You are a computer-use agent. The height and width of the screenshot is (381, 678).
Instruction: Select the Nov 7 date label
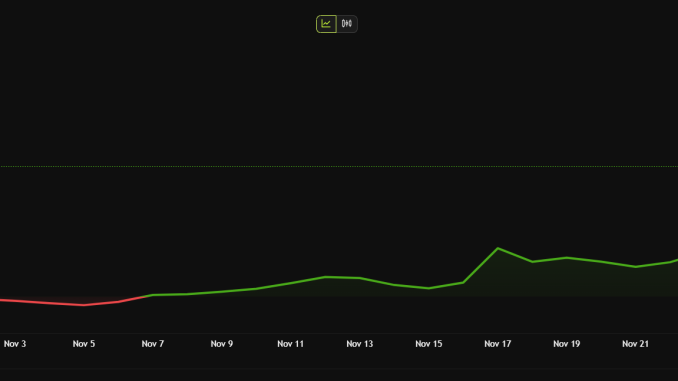click(153, 344)
